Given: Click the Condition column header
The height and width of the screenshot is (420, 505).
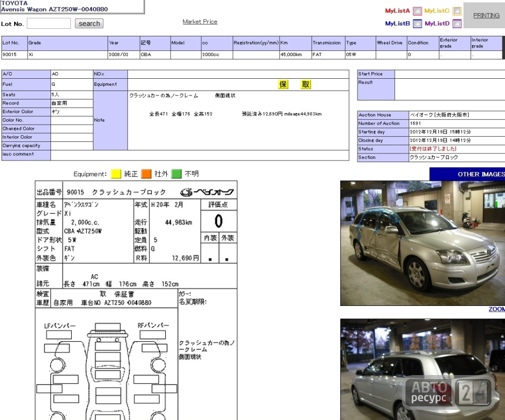Looking at the screenshot, I should [423, 43].
